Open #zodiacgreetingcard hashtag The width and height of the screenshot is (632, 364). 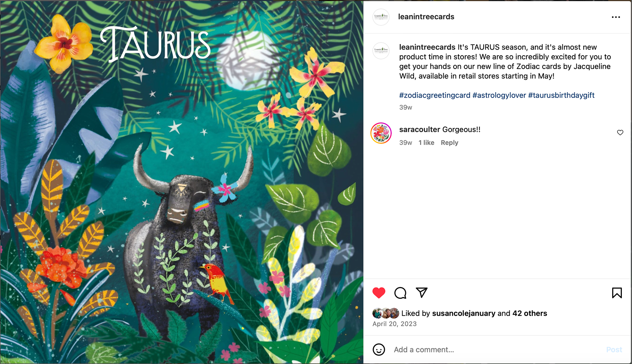pyautogui.click(x=434, y=95)
